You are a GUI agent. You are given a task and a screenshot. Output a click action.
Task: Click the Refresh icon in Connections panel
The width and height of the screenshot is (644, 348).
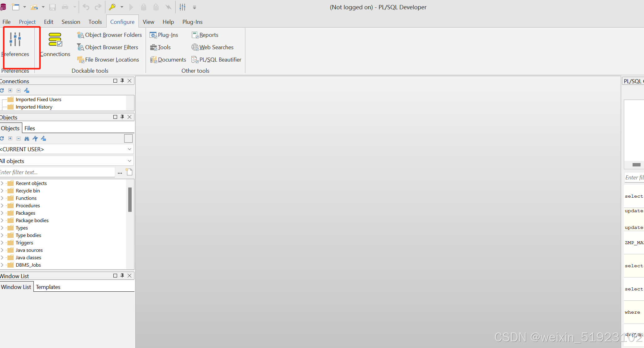(2, 90)
